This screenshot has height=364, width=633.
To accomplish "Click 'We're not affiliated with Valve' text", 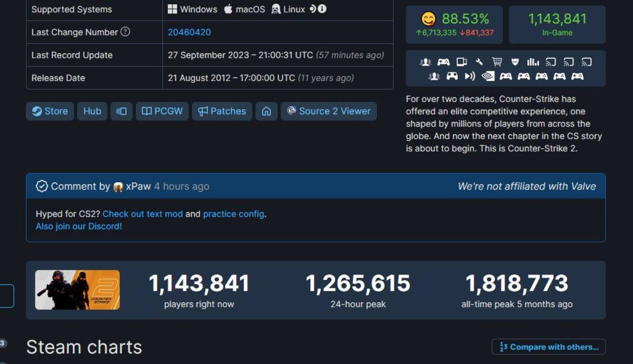I will coord(527,186).
